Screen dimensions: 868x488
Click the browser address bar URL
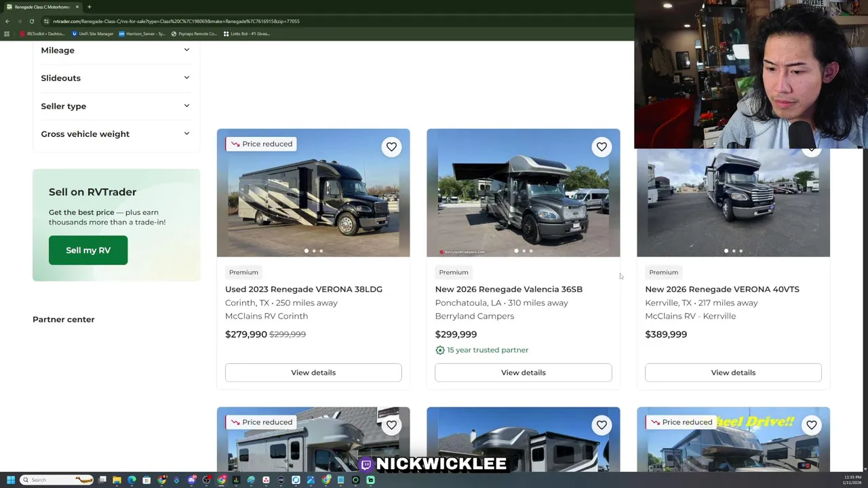click(176, 21)
